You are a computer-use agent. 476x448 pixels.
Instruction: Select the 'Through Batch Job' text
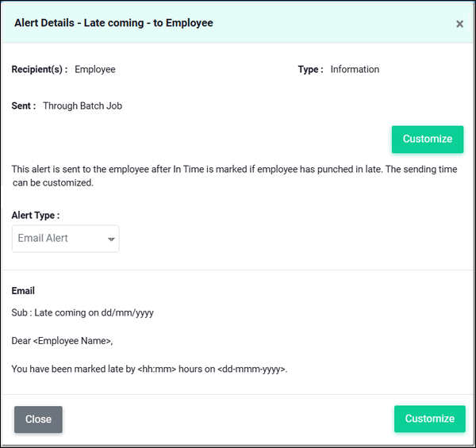[x=83, y=106]
